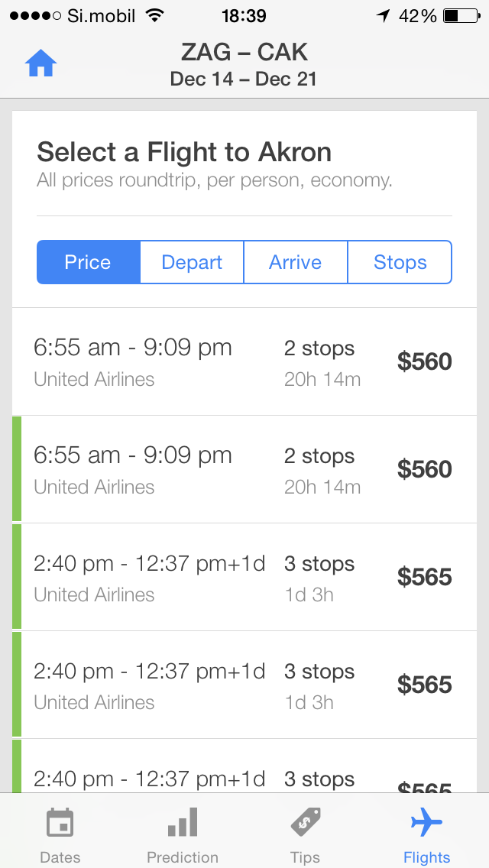Select first $560 United Airlines flight

244,361
